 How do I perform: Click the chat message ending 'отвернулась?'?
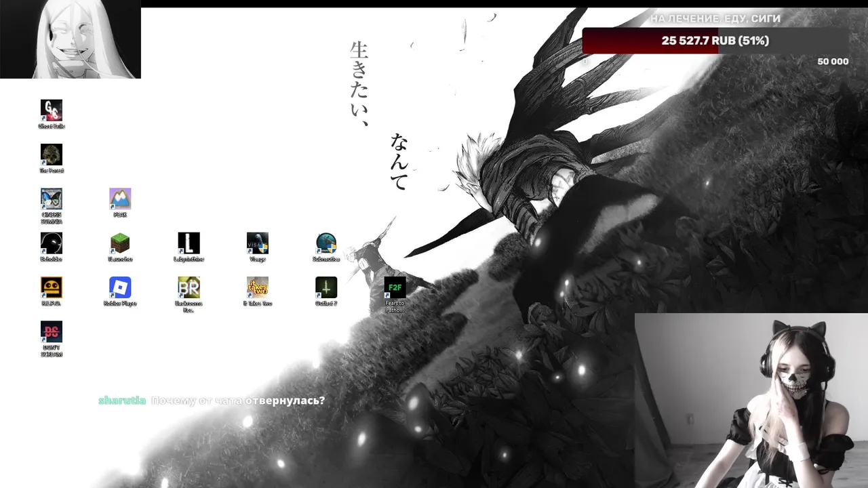point(238,401)
